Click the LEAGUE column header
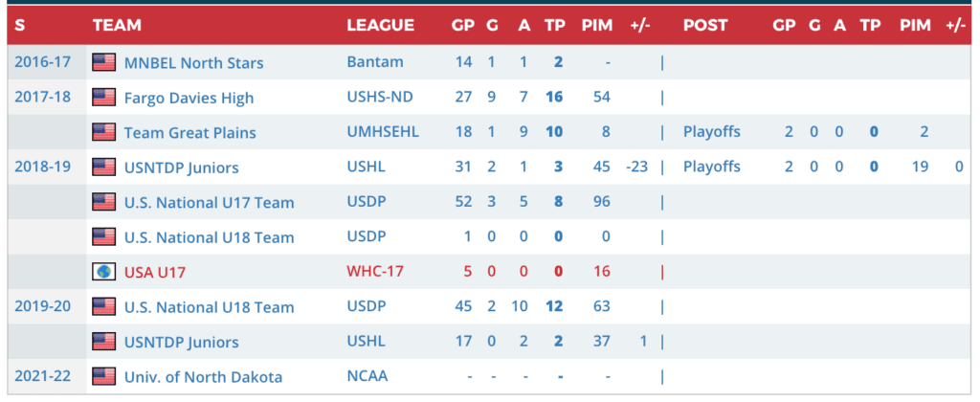The height and width of the screenshot is (402, 980). click(x=380, y=26)
